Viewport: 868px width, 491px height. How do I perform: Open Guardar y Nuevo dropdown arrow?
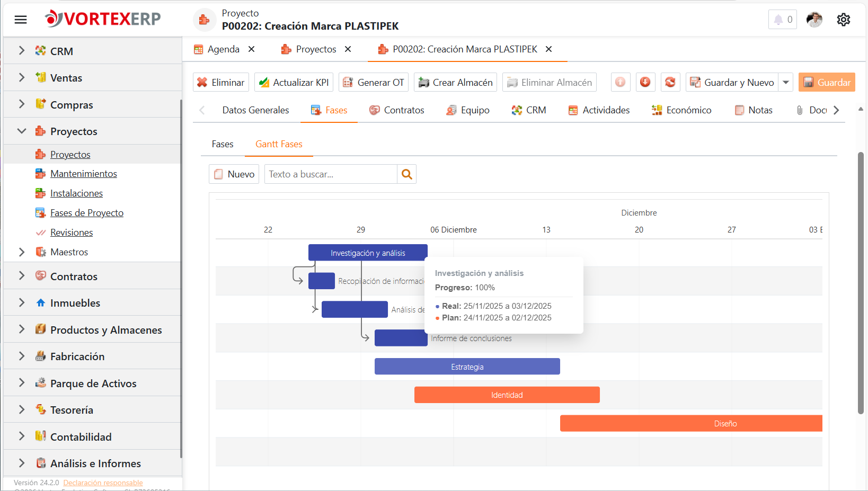tap(786, 82)
